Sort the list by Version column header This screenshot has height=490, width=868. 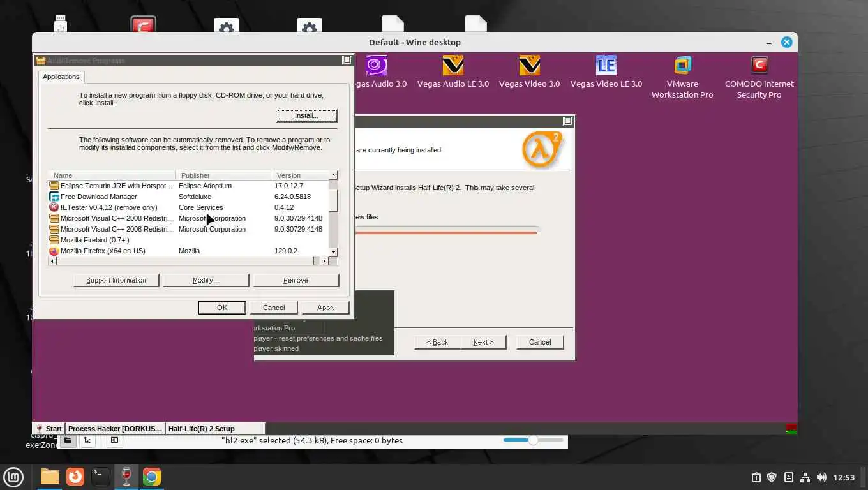[x=300, y=175]
